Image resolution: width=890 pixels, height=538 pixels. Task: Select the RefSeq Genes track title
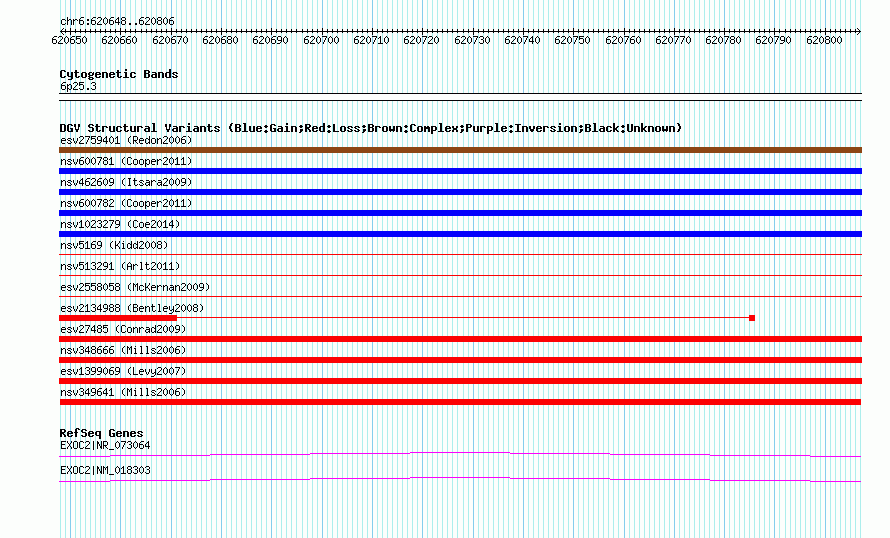coord(101,433)
